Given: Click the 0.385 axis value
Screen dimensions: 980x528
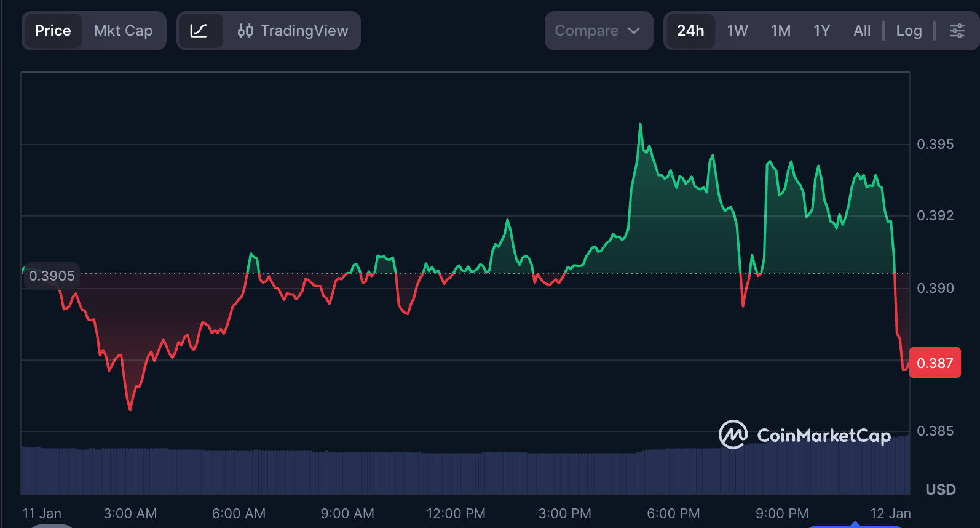Looking at the screenshot, I should [935, 431].
